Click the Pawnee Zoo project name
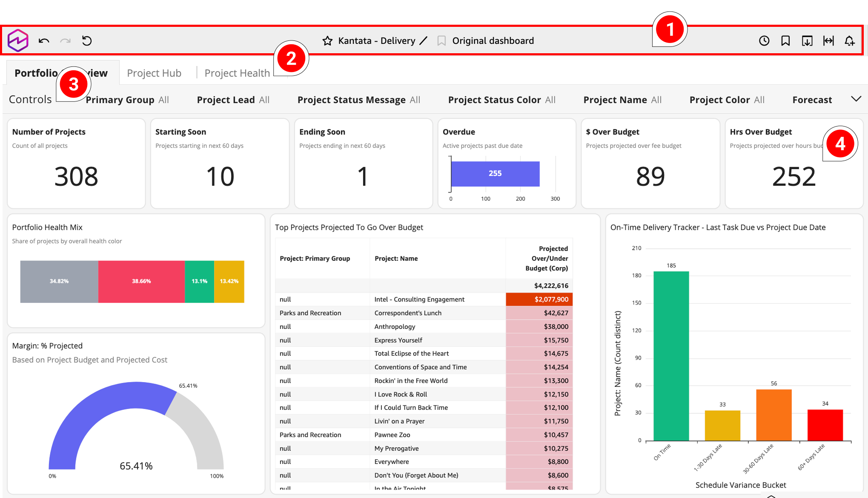This screenshot has height=498, width=868. point(392,435)
